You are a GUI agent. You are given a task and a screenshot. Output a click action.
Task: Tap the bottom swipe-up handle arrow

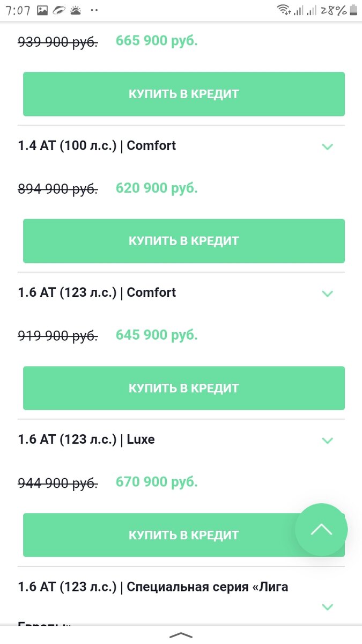click(x=181, y=635)
